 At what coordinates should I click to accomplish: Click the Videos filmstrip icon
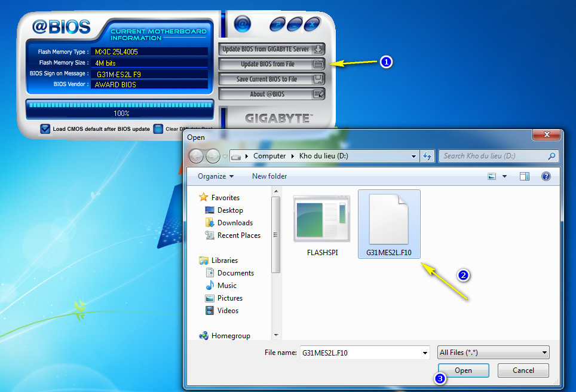pyautogui.click(x=210, y=311)
